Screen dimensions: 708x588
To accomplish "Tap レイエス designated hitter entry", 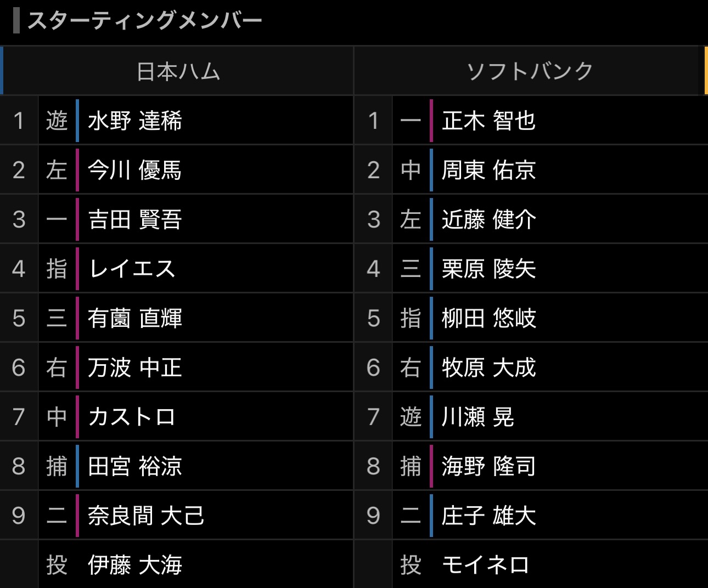I will click(132, 269).
